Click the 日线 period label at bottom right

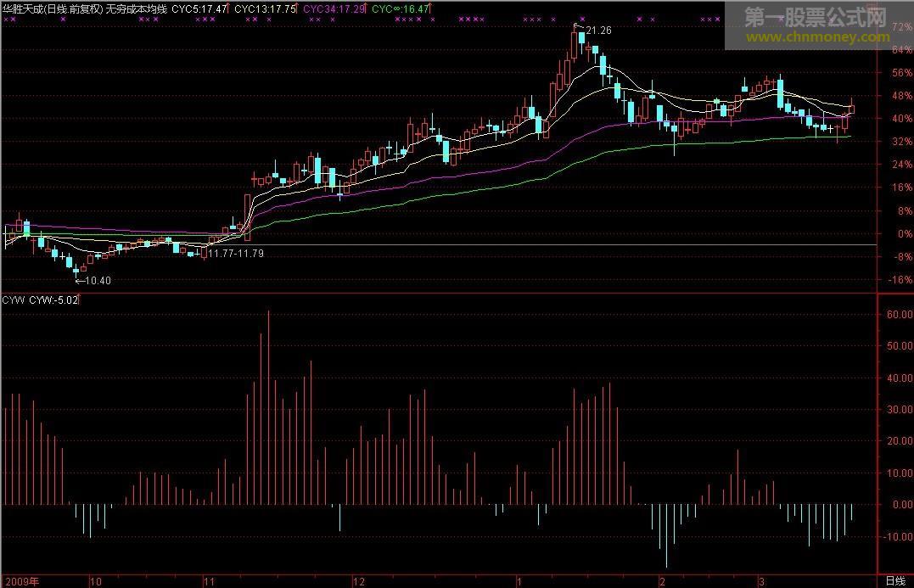pos(895,581)
